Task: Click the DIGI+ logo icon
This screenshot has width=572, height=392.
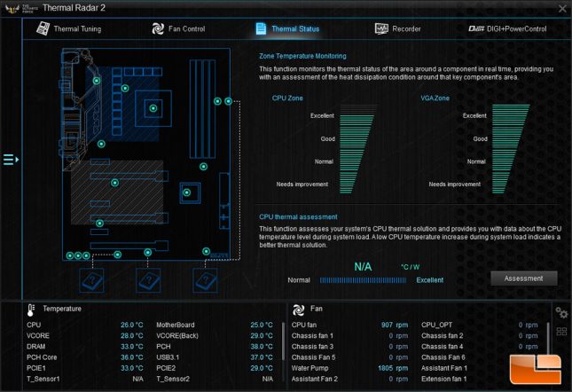Action: click(x=476, y=28)
